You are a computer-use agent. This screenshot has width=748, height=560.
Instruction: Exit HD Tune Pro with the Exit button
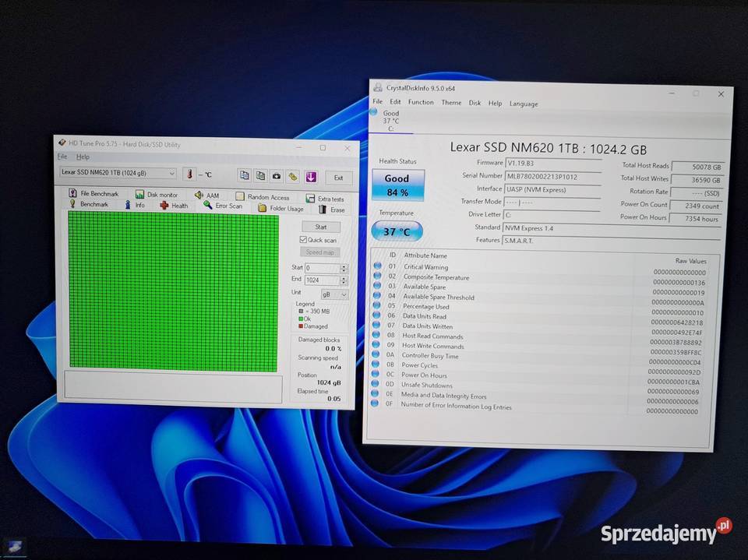tap(339, 178)
